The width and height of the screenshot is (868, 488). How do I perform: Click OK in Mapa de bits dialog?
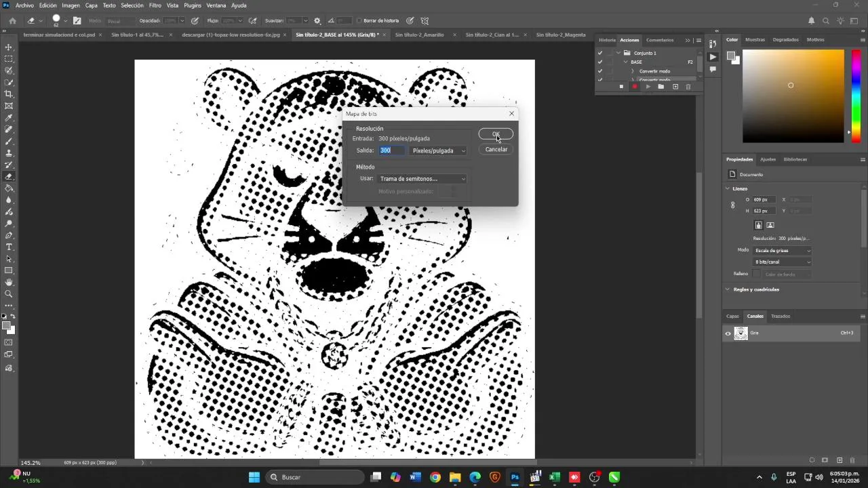[x=496, y=134]
